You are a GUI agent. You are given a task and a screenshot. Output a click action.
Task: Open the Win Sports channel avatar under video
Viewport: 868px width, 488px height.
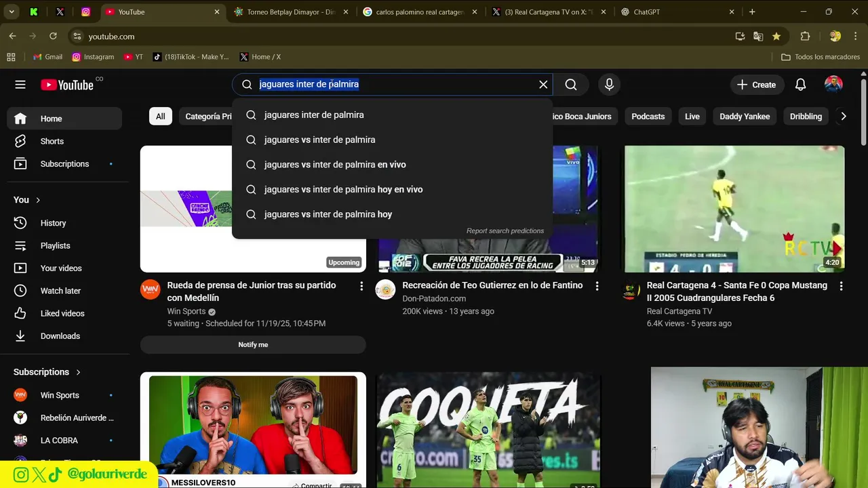151,289
